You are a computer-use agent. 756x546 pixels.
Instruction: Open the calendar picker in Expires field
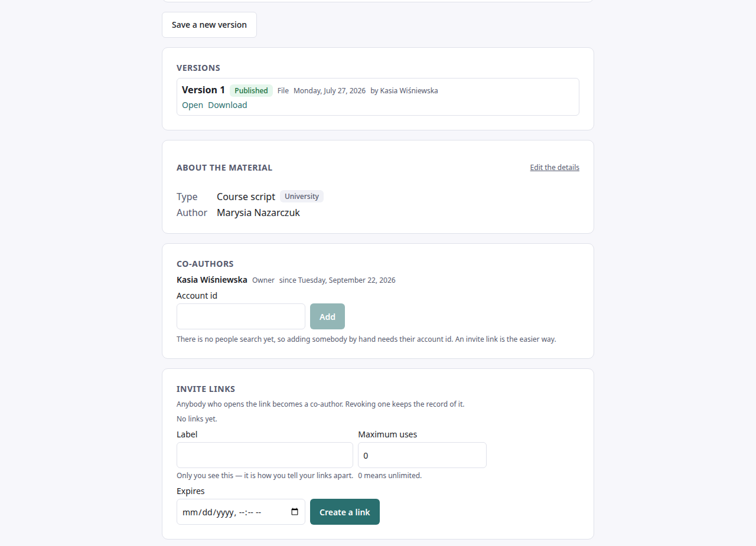click(295, 512)
